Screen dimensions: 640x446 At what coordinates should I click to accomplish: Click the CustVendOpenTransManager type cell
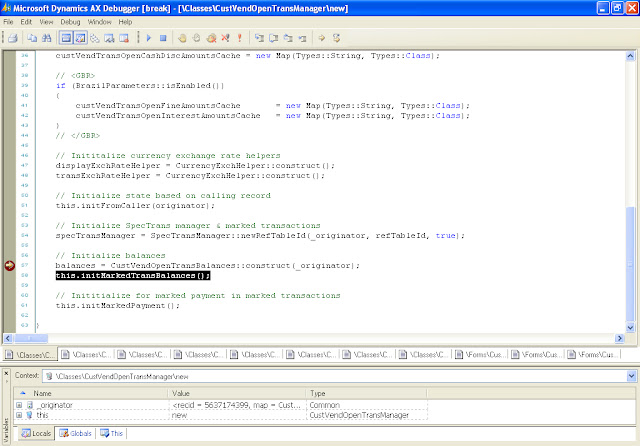tap(367, 415)
